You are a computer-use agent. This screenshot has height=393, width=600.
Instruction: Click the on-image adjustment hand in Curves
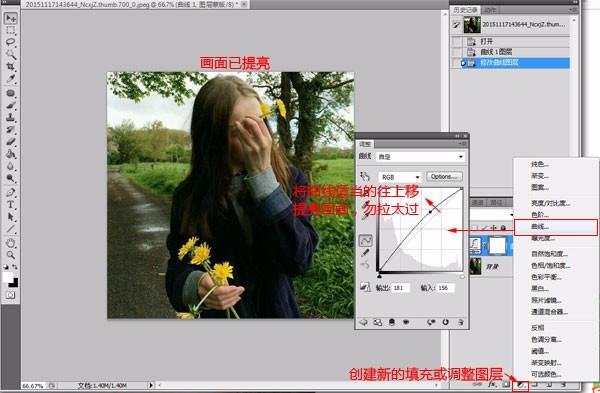[365, 176]
